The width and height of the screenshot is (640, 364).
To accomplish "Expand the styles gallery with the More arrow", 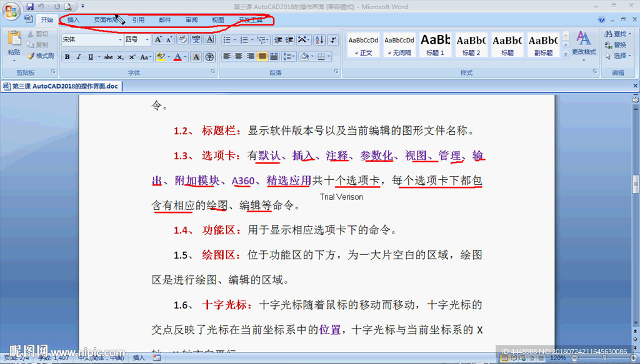I will point(566,54).
